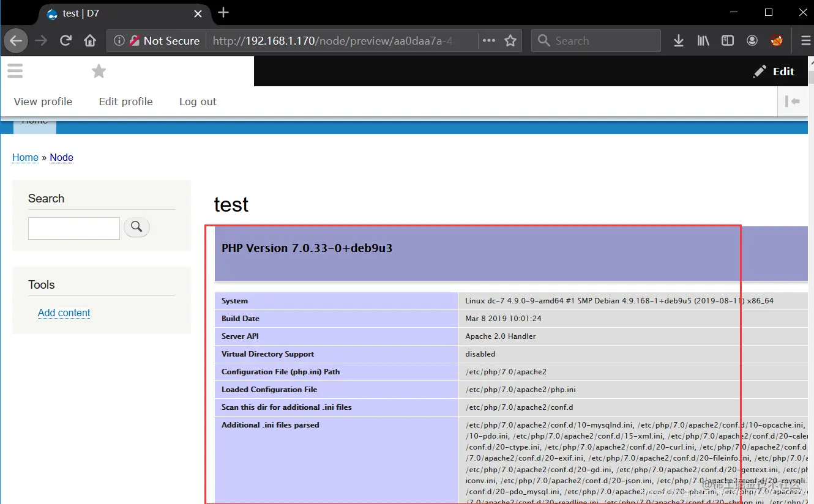Screen dimensions: 814x504
Task: Toggle the browser sidebar icon
Action: point(728,41)
